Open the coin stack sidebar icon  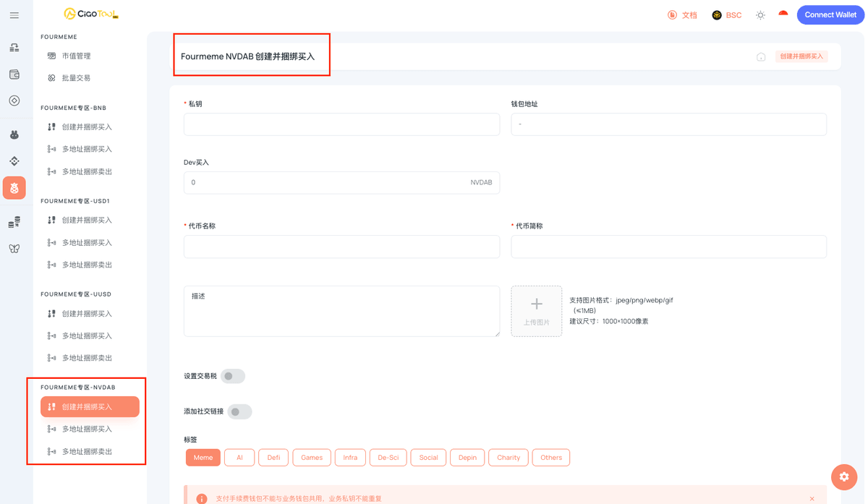click(14, 223)
